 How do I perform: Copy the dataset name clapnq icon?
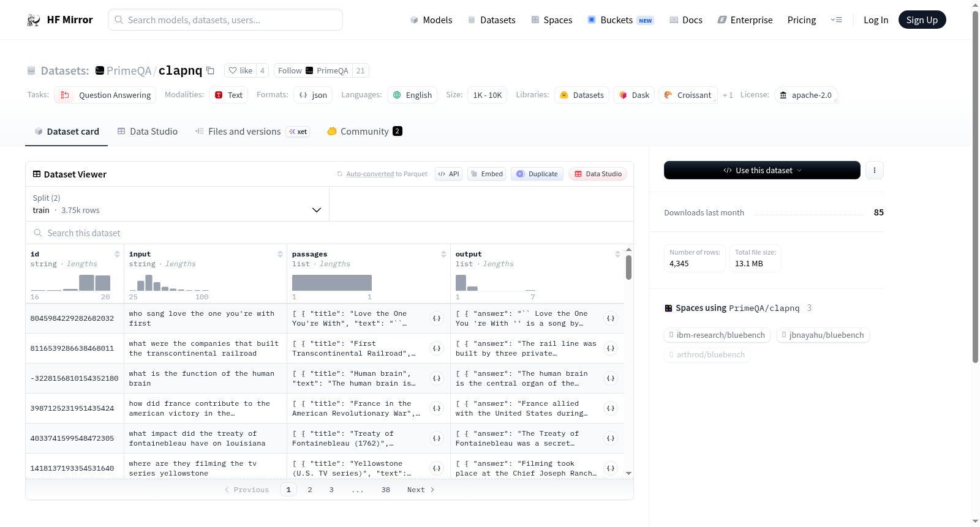tap(210, 70)
